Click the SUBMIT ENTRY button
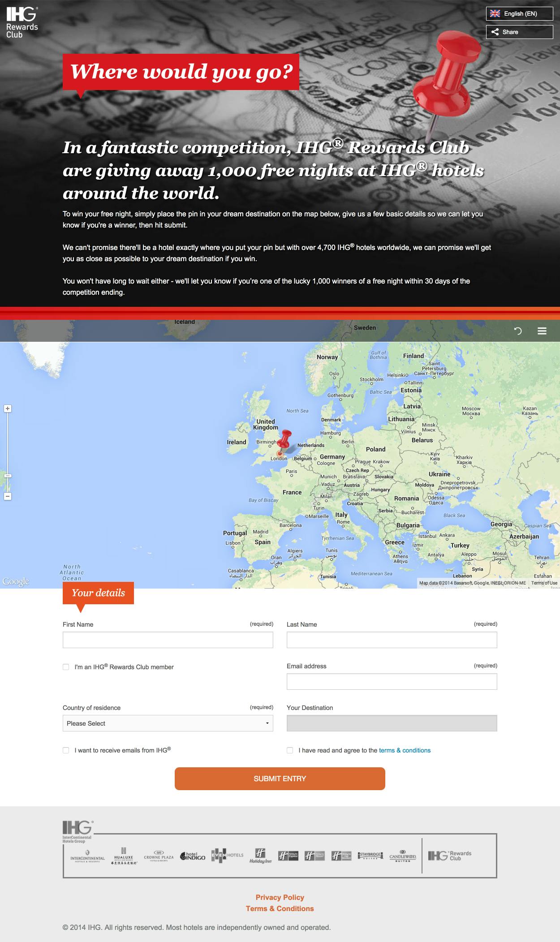Viewport: 560px width, 942px height. [x=280, y=779]
